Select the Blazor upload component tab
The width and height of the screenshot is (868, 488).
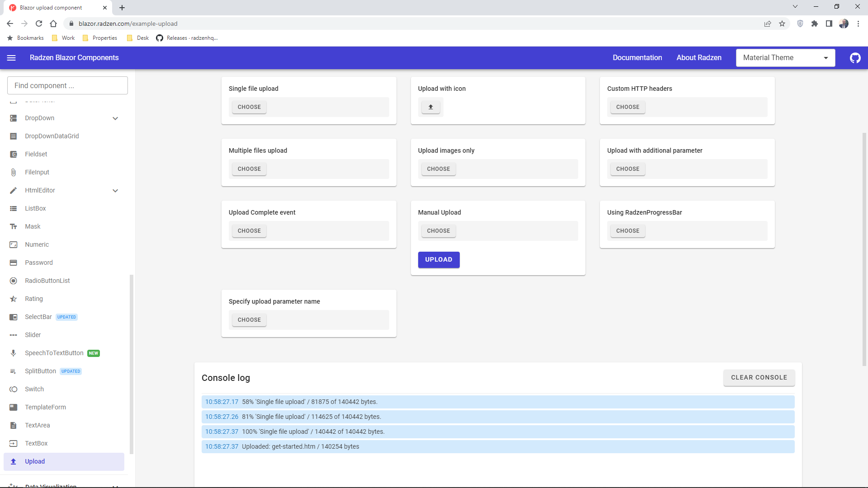[58, 8]
